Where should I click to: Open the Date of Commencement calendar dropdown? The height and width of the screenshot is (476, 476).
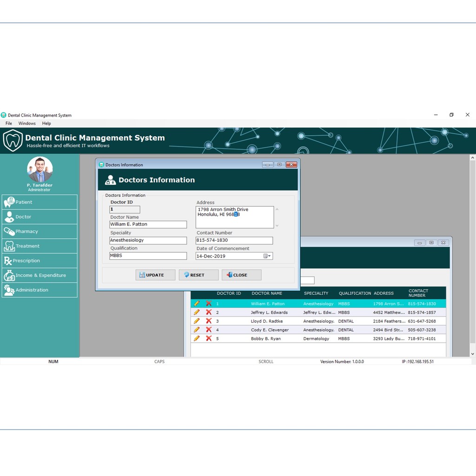[x=267, y=256]
